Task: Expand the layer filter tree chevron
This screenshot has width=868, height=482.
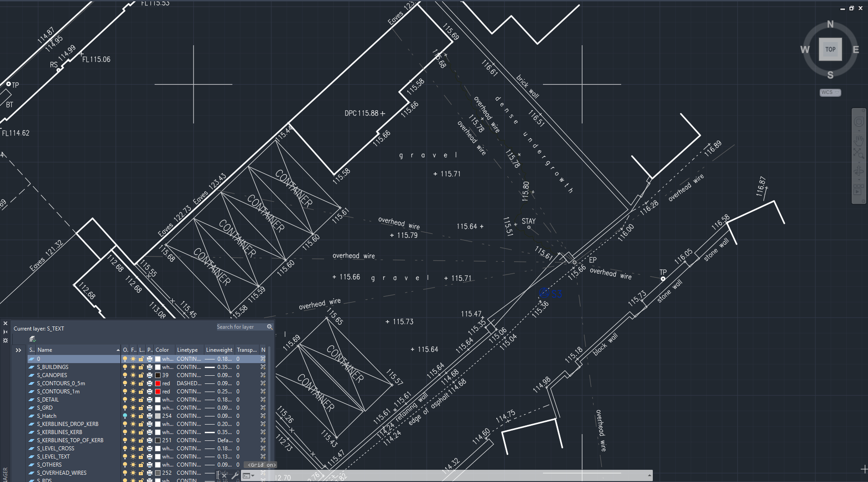Action: [x=18, y=350]
